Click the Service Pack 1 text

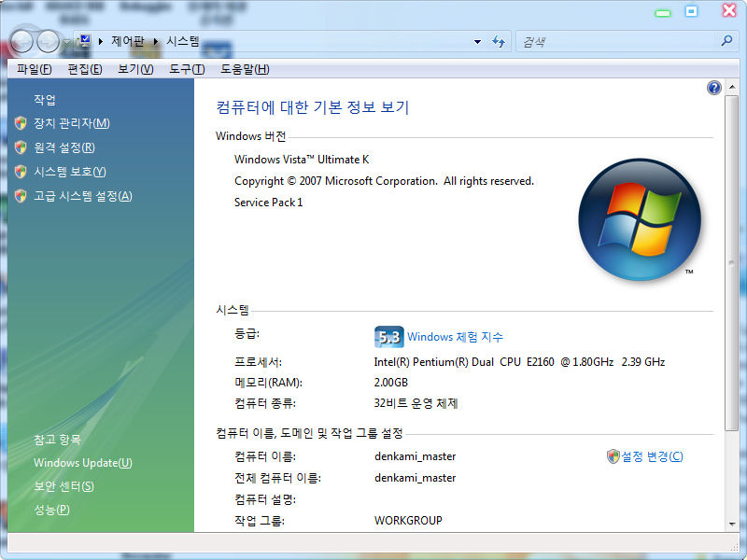pyautogui.click(x=268, y=203)
